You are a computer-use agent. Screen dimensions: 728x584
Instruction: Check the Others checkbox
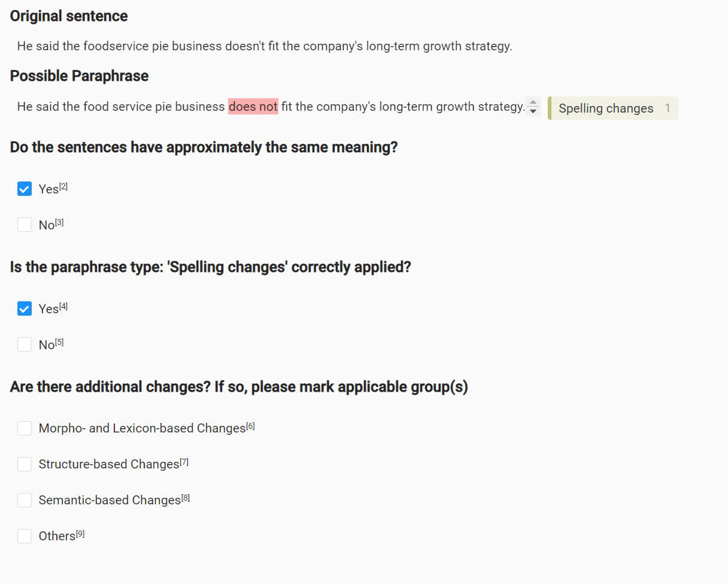[25, 536]
